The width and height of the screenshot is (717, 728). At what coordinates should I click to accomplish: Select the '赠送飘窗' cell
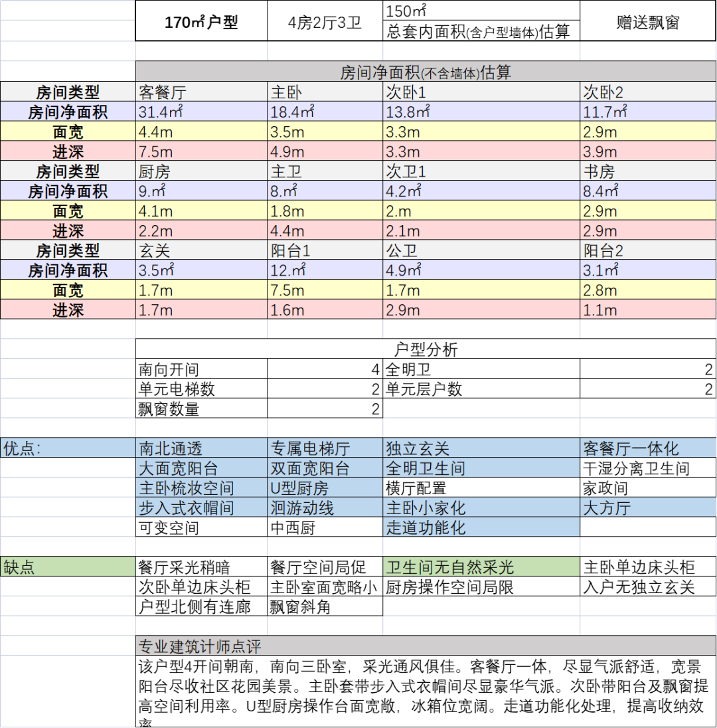[x=648, y=21]
